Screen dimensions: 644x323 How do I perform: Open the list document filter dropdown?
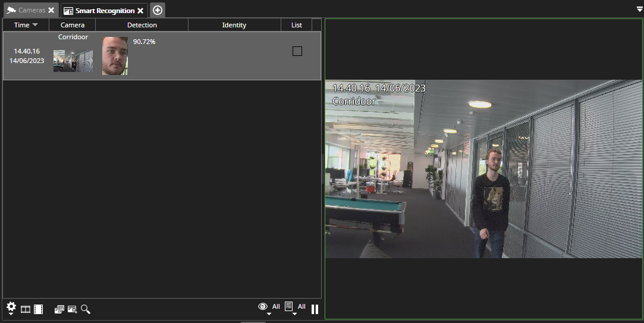pyautogui.click(x=289, y=308)
